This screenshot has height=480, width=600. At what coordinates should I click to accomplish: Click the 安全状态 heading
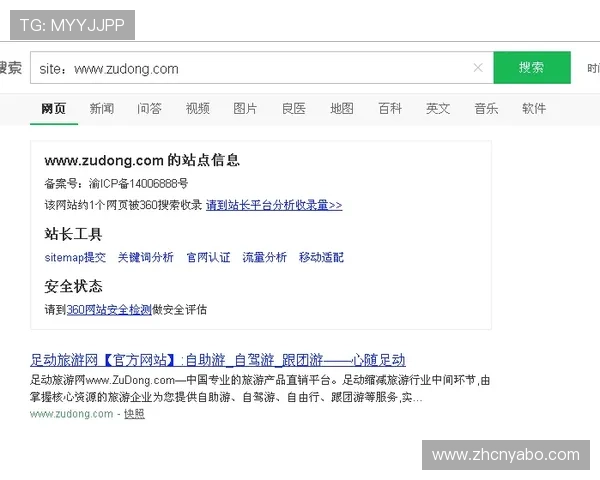pos(73,286)
